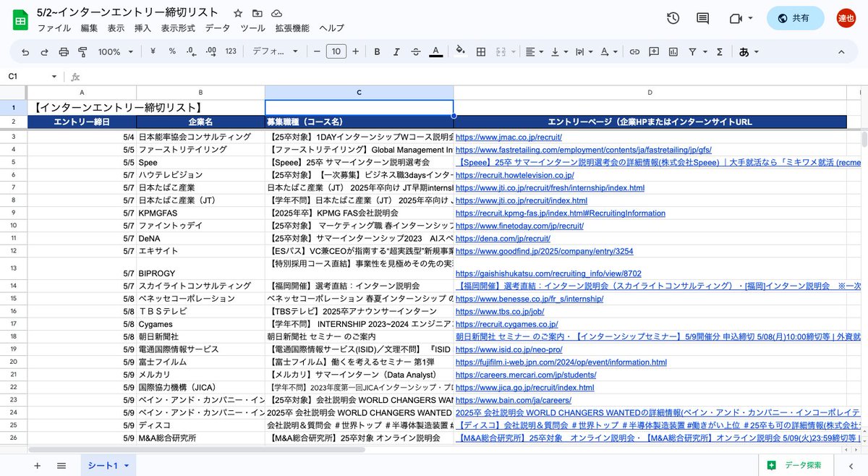The image size is (868, 476).
Task: Open the 表示 menu
Action: pyautogui.click(x=116, y=28)
